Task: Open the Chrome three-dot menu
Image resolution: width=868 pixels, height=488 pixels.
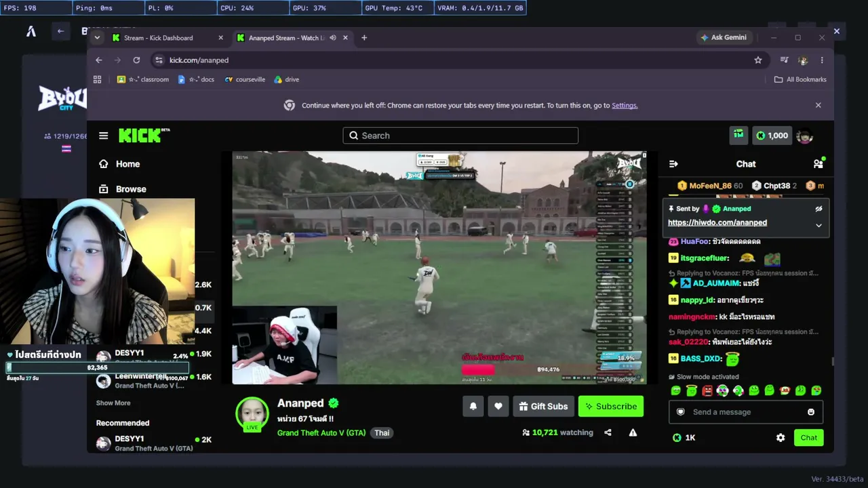Action: tap(822, 60)
